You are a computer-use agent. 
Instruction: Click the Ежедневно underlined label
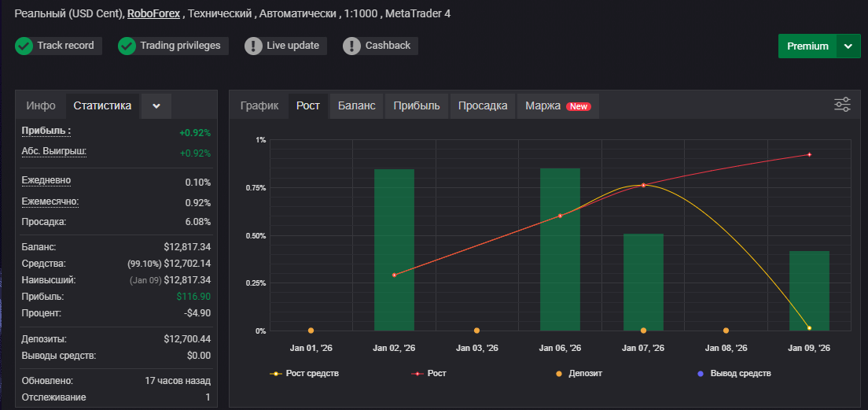[x=46, y=181]
